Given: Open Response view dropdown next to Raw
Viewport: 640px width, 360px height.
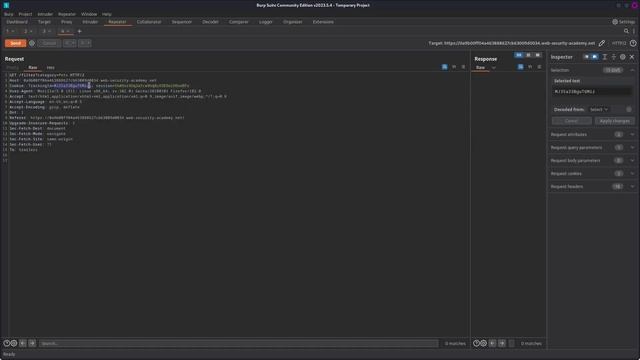Looking at the screenshot, I should click(494, 68).
